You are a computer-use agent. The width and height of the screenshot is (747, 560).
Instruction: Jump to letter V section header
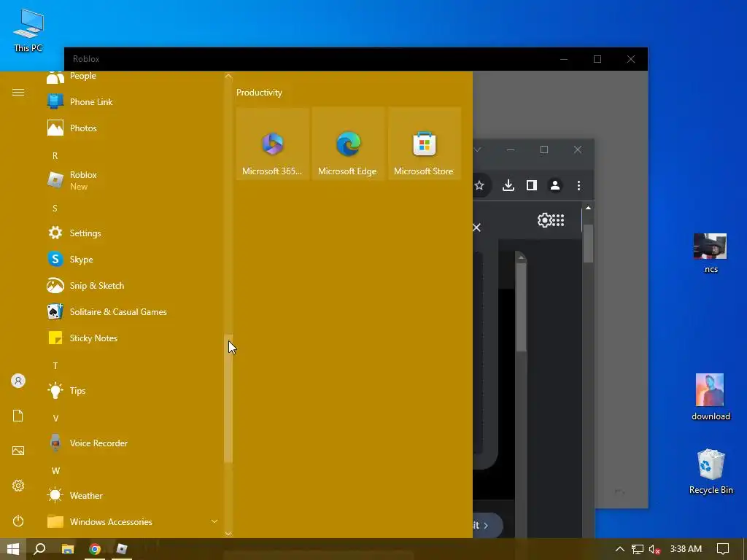pyautogui.click(x=55, y=418)
